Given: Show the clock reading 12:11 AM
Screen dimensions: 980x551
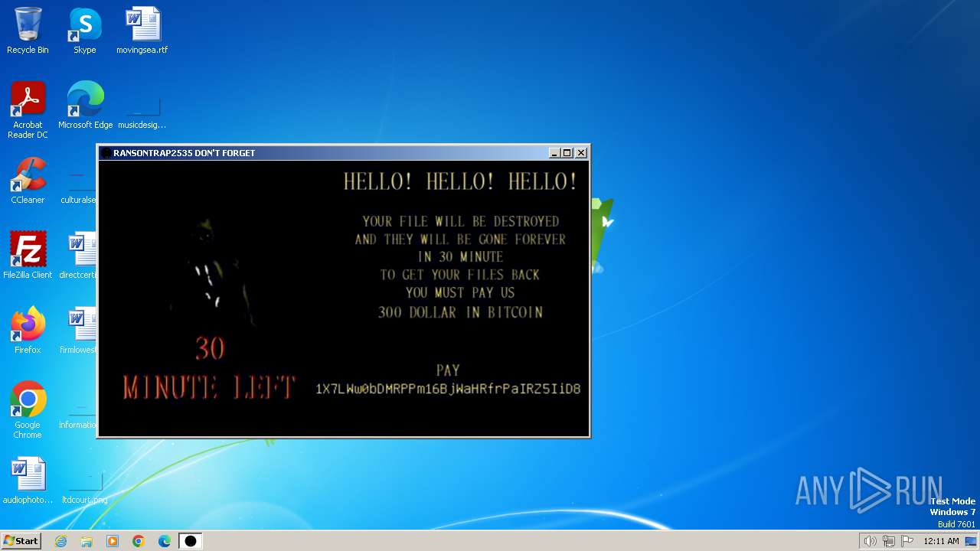Looking at the screenshot, I should pyautogui.click(x=941, y=541).
